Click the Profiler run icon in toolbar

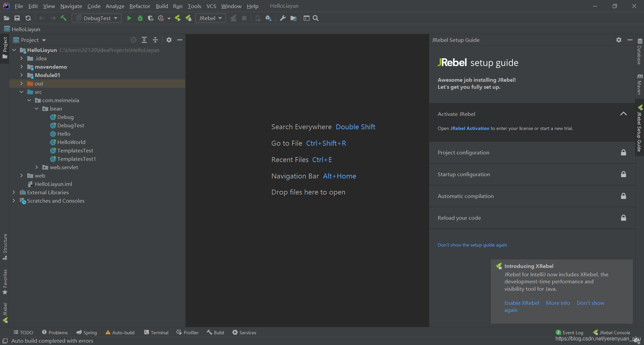[161, 18]
